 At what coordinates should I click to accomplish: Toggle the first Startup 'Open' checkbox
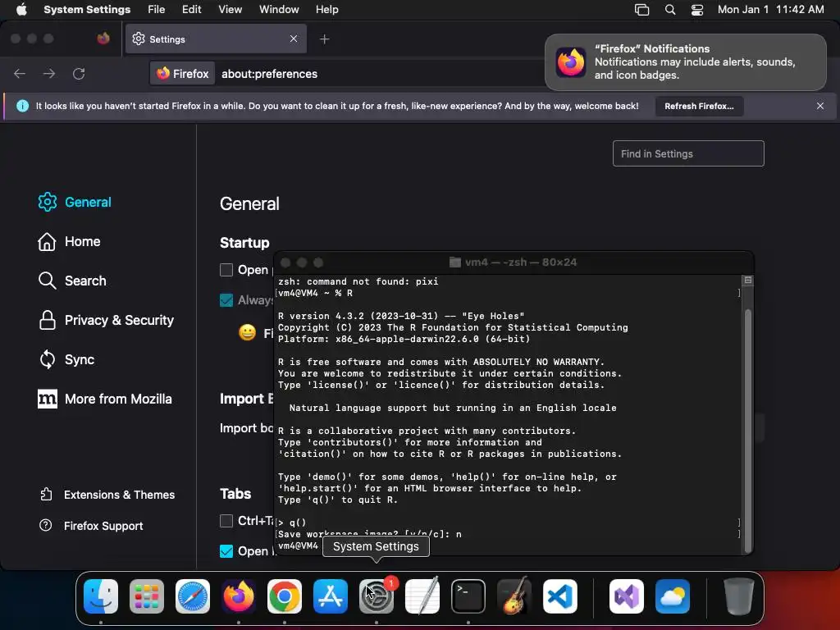point(226,270)
